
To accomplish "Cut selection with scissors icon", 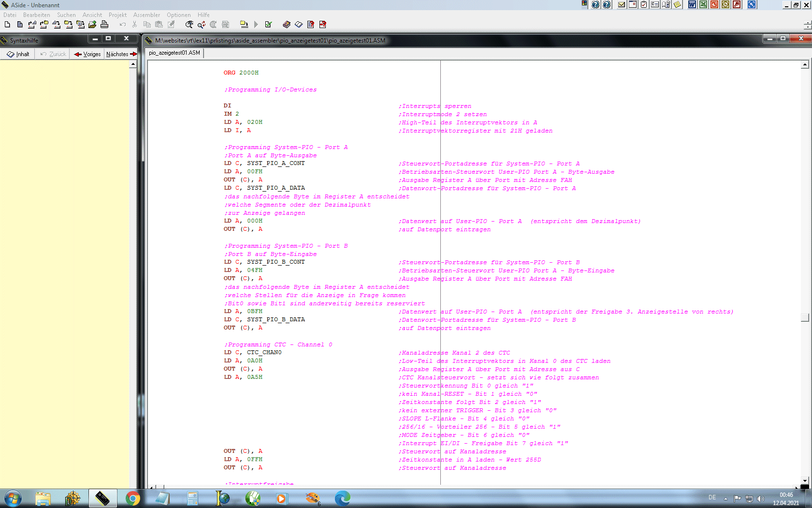I will click(135, 25).
